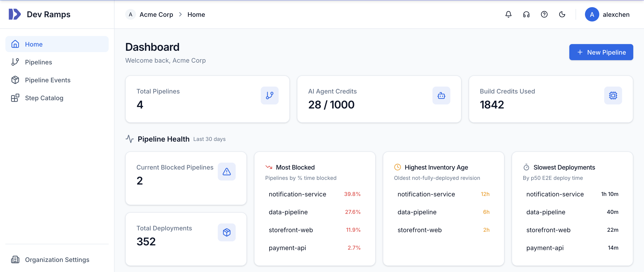Viewport: 644px width, 272px height.
Task: Switch to Pipelines in the sidebar
Action: point(39,62)
